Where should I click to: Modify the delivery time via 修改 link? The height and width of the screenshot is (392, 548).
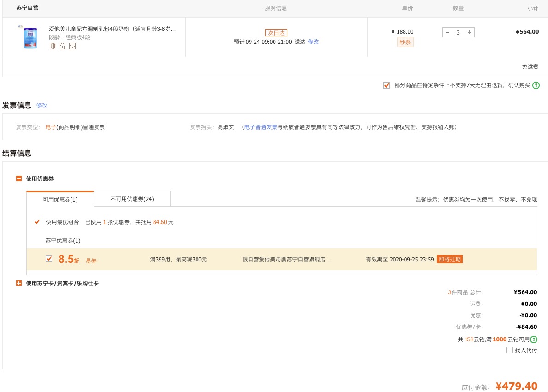(x=313, y=42)
